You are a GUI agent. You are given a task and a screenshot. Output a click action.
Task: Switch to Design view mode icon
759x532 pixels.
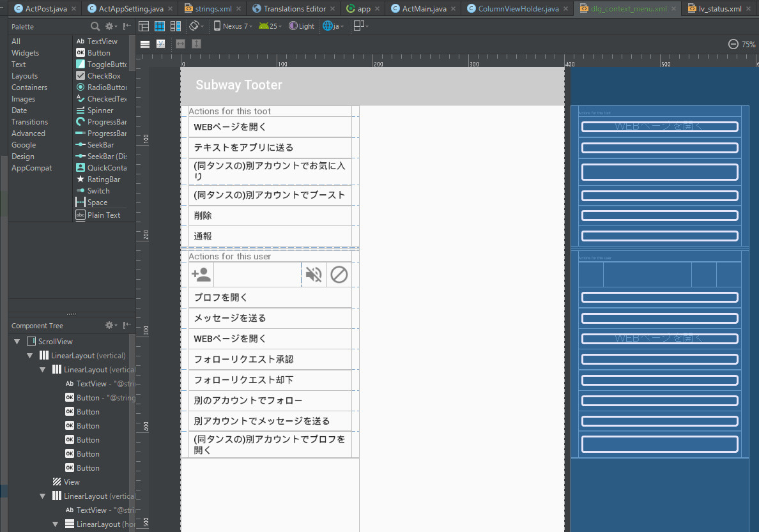144,26
